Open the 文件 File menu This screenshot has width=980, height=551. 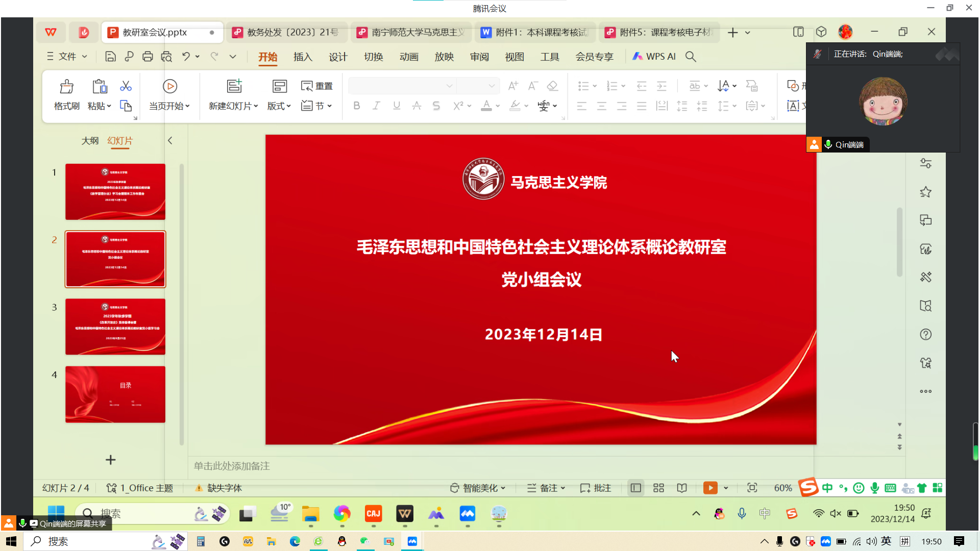(67, 57)
